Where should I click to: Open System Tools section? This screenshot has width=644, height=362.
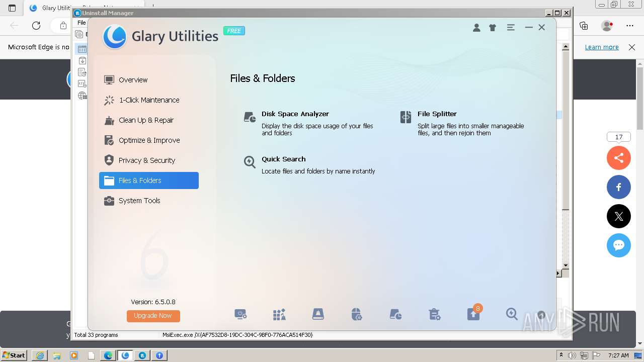pos(149,201)
